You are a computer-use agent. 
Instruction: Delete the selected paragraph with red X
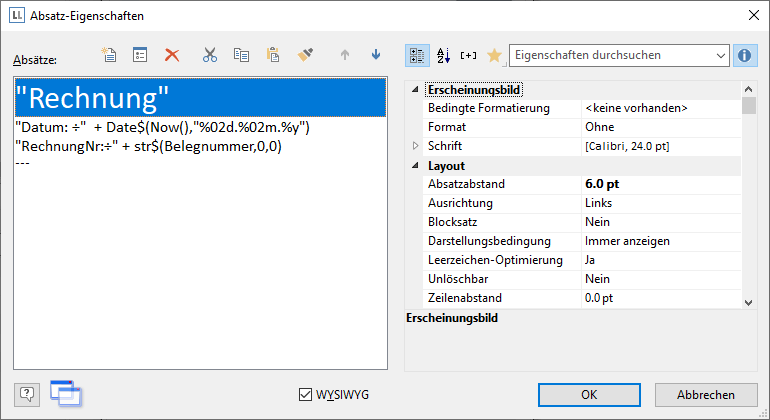click(x=172, y=55)
